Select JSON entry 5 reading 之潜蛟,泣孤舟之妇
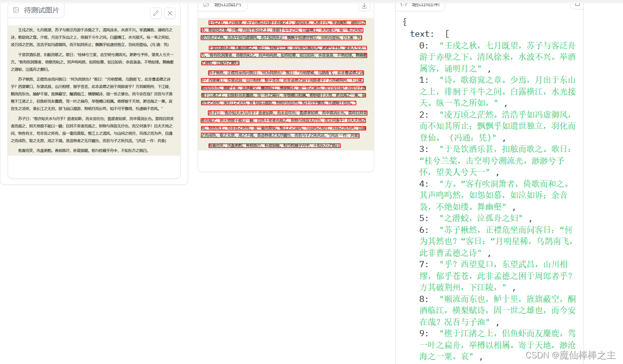 [476, 218]
